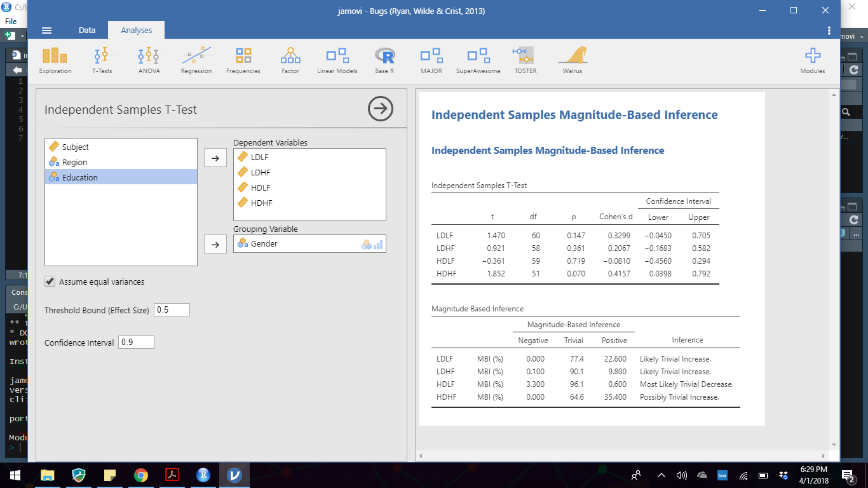Click the Independent Samples T-Test table title

click(479, 186)
